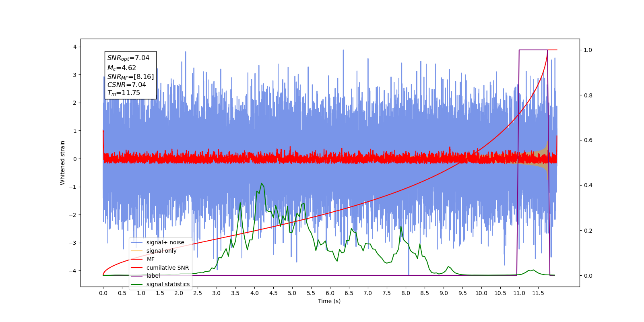Select the 5.5 time axis tick label
644x322 pixels.
(x=311, y=293)
